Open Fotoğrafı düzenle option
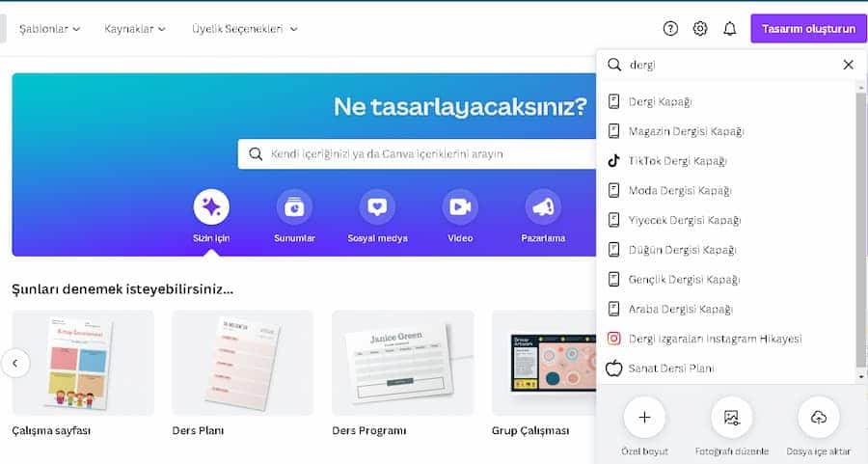Viewport: 868px width, 464px height. (731, 417)
